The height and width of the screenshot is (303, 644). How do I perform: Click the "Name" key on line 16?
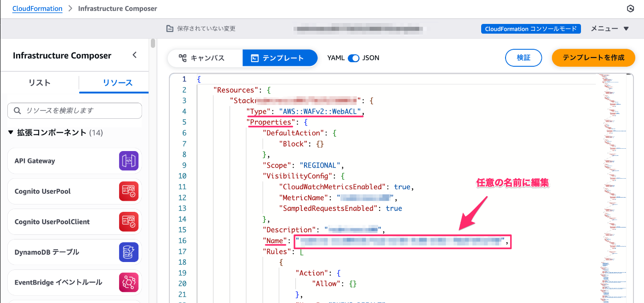click(x=275, y=240)
